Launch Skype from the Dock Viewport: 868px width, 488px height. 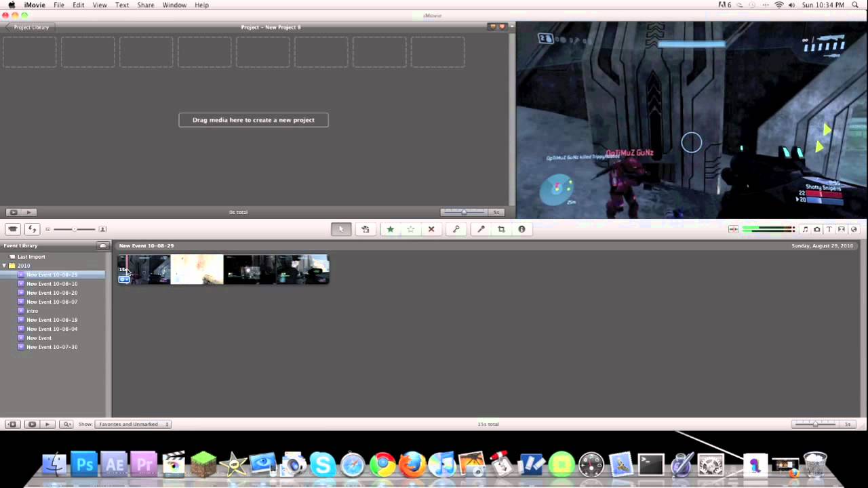[323, 465]
